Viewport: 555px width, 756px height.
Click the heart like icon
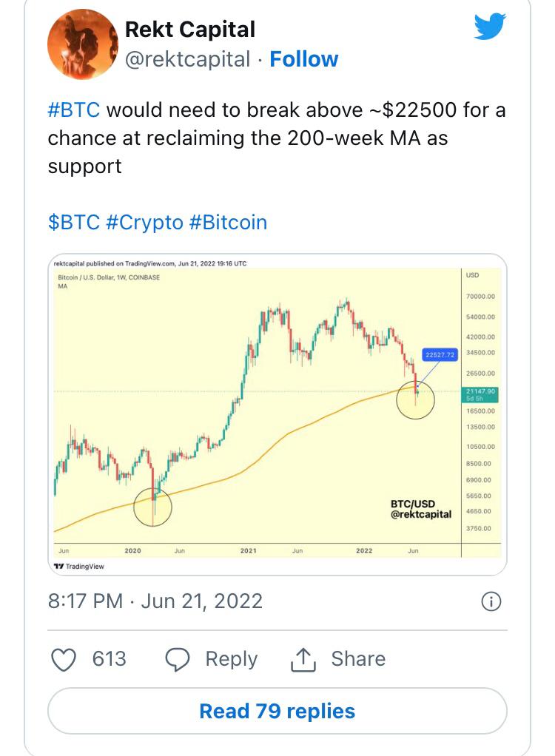coord(64,659)
